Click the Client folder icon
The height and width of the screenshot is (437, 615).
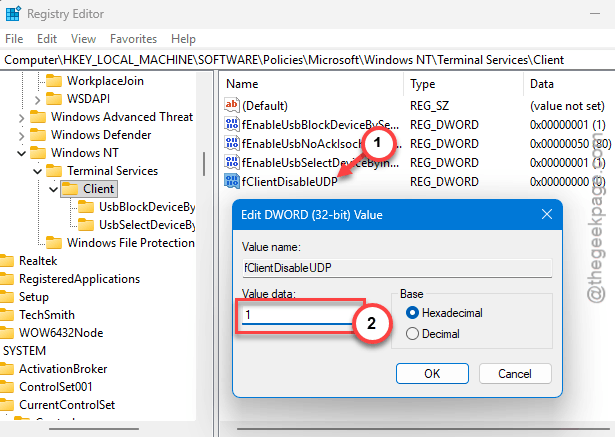click(x=70, y=189)
